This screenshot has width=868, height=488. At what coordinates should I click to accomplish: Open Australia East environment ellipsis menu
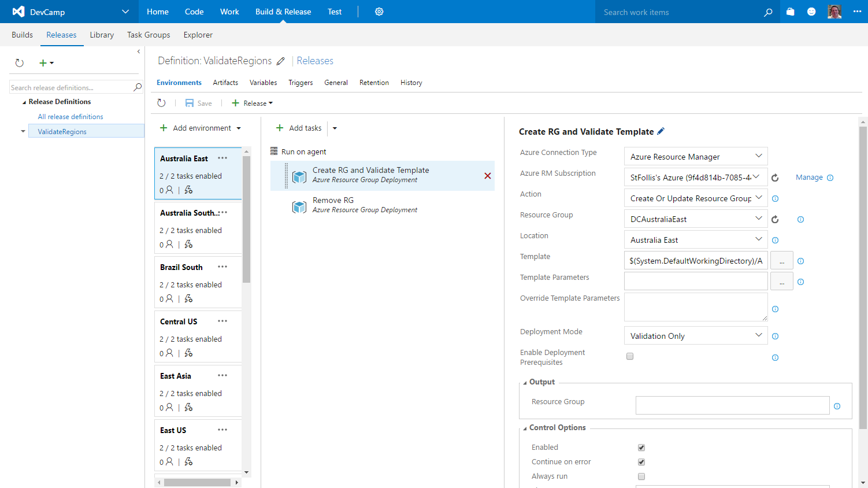[222, 158]
